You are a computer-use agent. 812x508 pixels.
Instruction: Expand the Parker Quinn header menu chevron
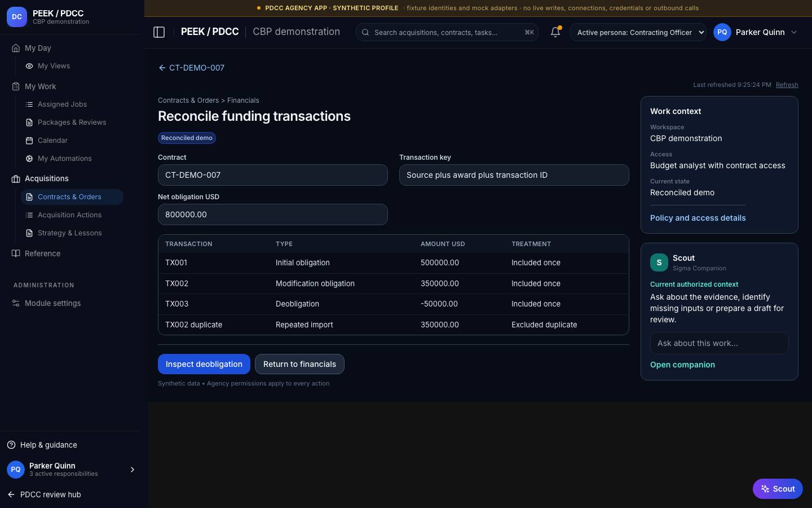coord(794,32)
